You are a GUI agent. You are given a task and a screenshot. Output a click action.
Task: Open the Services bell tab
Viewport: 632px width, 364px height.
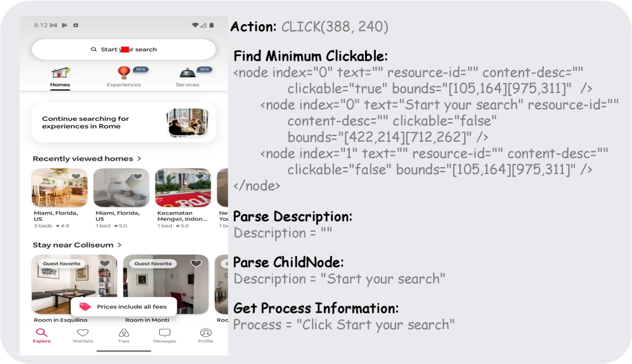(188, 73)
